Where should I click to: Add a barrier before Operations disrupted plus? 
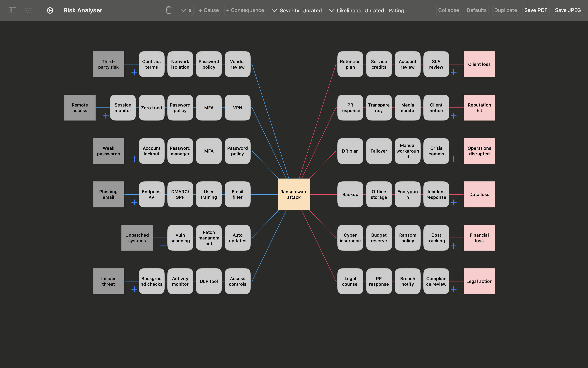tap(453, 159)
